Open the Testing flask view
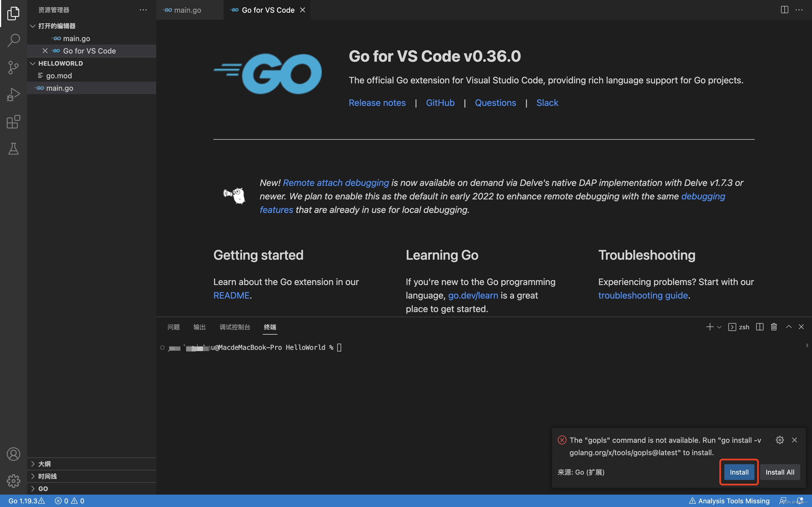The height and width of the screenshot is (507, 812). point(14,148)
